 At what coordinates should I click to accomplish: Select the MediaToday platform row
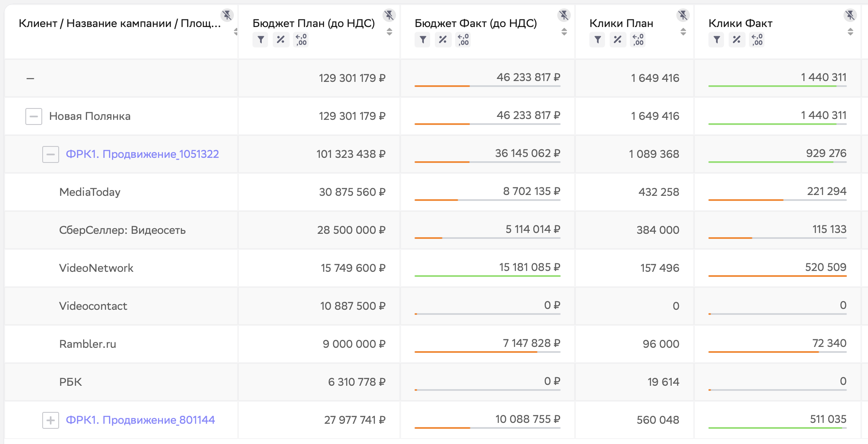tap(90, 192)
